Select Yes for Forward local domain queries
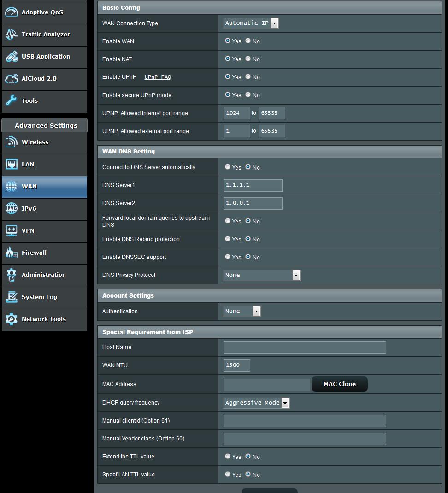The width and height of the screenshot is (448, 493). click(228, 221)
